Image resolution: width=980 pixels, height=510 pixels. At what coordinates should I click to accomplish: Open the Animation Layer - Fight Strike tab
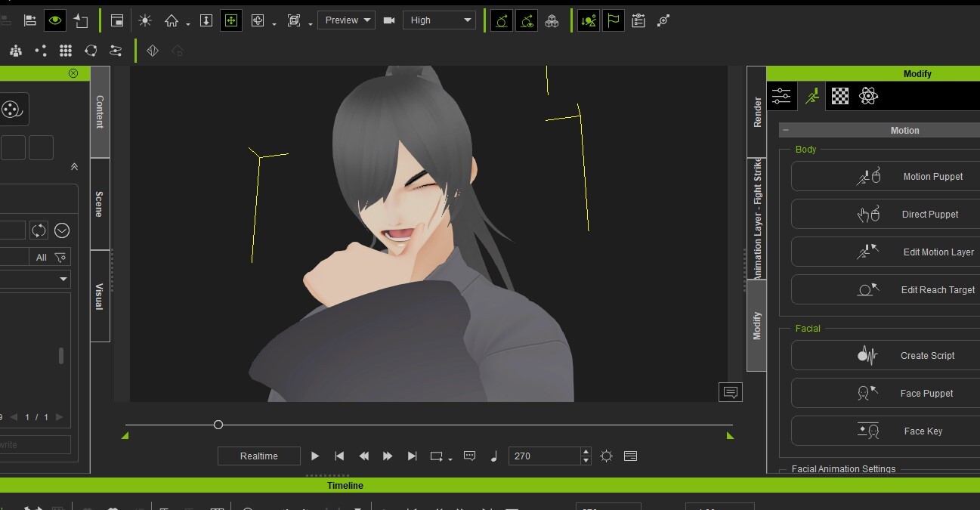click(x=757, y=219)
